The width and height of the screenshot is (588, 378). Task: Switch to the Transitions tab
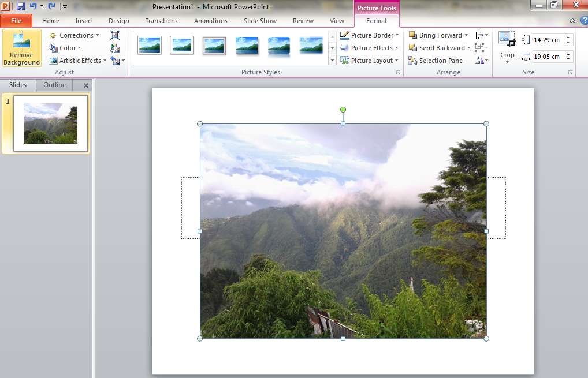point(161,21)
